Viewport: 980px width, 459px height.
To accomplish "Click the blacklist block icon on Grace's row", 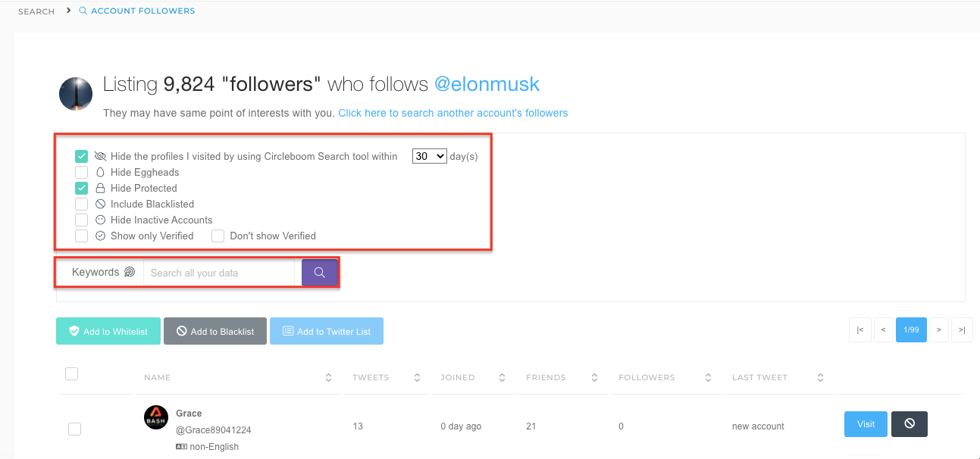I will [x=909, y=424].
